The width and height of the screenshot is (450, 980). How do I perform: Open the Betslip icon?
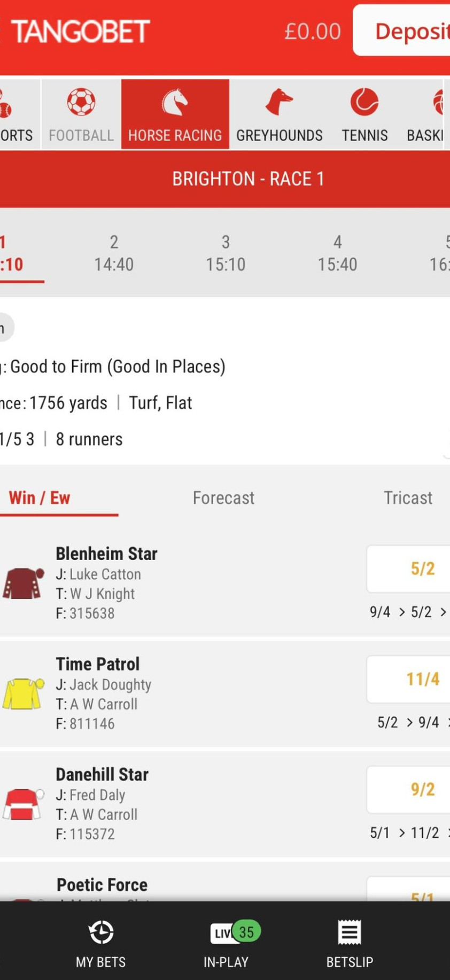(350, 932)
